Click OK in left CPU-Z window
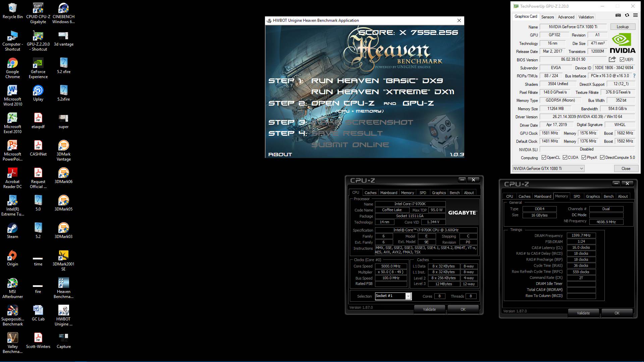644x362 pixels. pyautogui.click(x=463, y=309)
